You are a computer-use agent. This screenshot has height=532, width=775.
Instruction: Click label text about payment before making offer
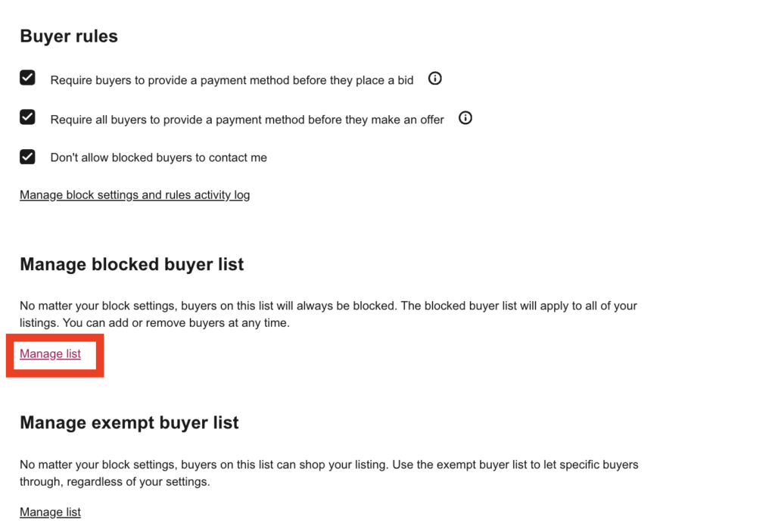[247, 120]
